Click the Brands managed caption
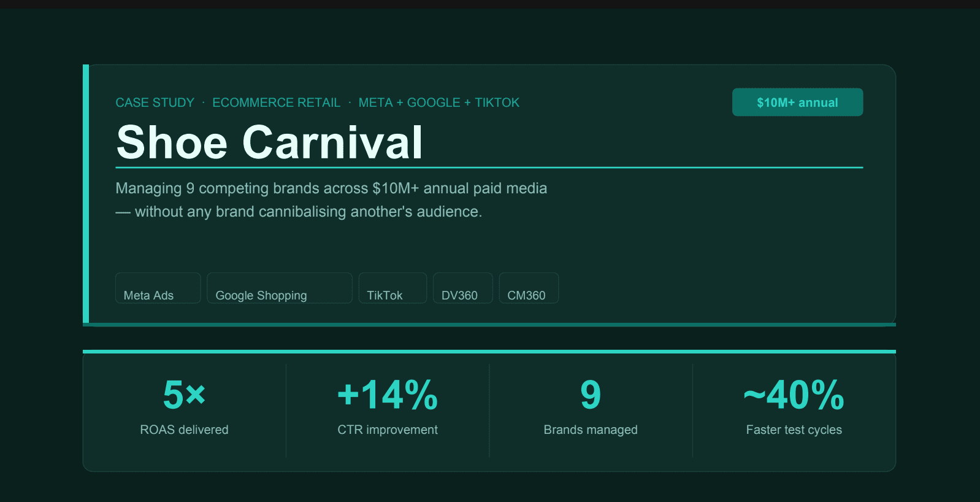The image size is (980, 502). point(591,430)
